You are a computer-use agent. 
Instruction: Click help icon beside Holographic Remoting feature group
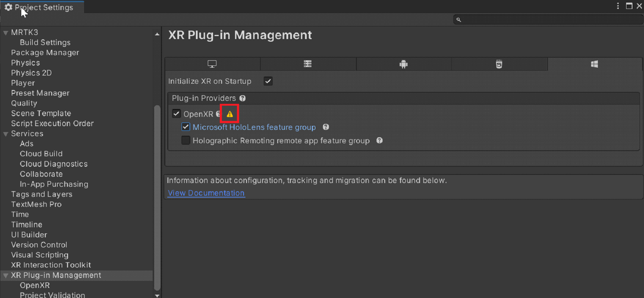(380, 141)
